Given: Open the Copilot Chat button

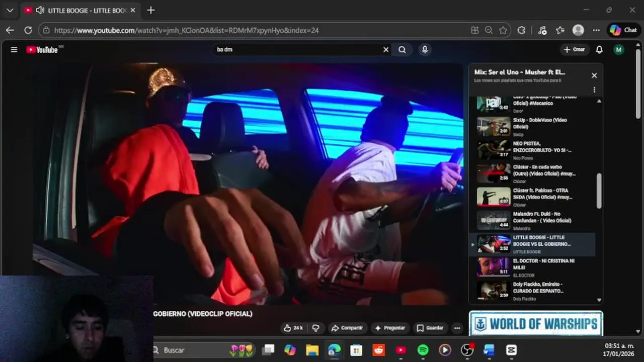Looking at the screenshot, I should pos(623,30).
